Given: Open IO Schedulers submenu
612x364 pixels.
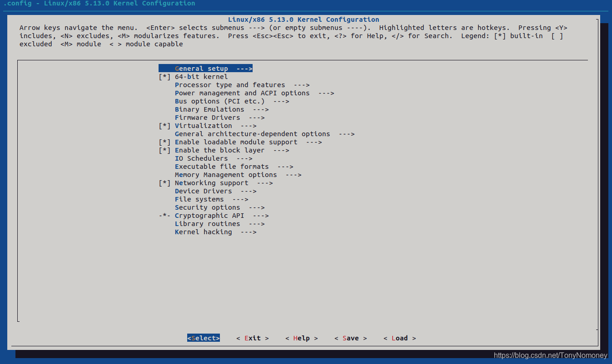Looking at the screenshot, I should point(214,158).
